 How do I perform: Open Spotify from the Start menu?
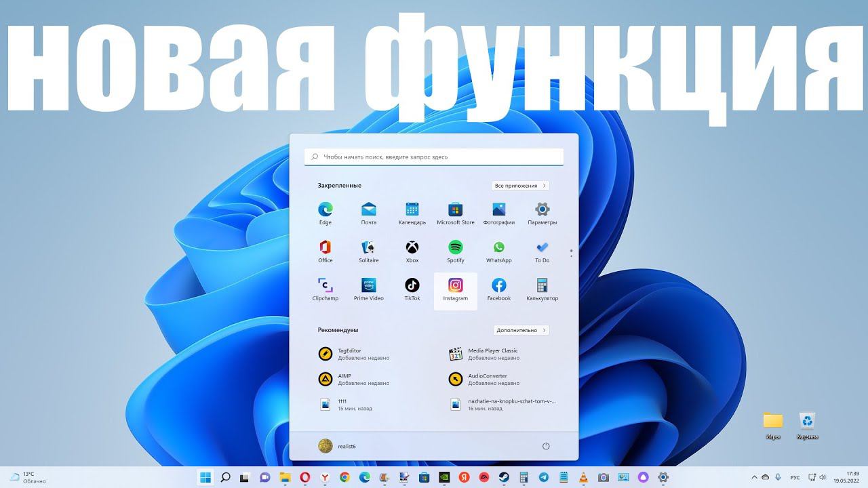(456, 251)
